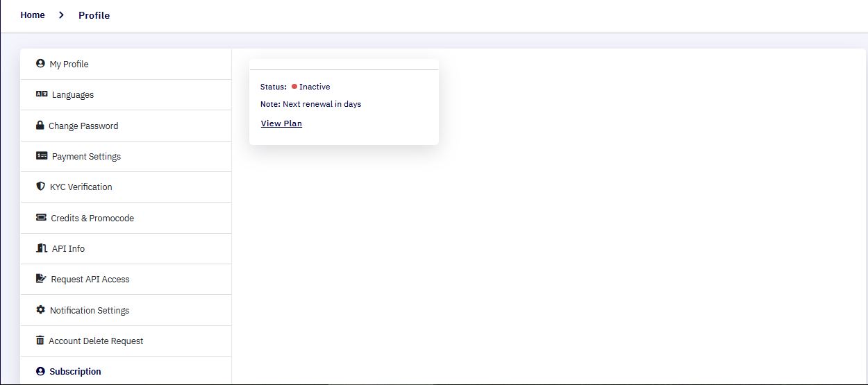The width and height of the screenshot is (868, 385).
Task: Follow the View Plan link
Action: tap(281, 123)
